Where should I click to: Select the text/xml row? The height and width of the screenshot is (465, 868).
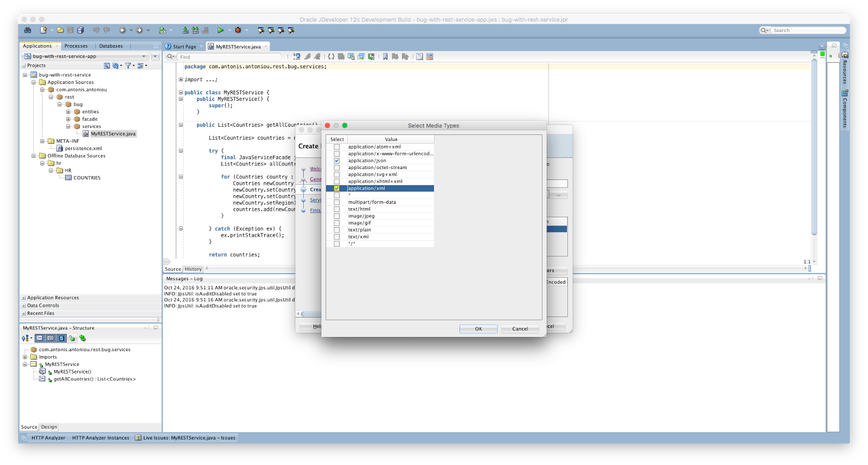point(380,237)
